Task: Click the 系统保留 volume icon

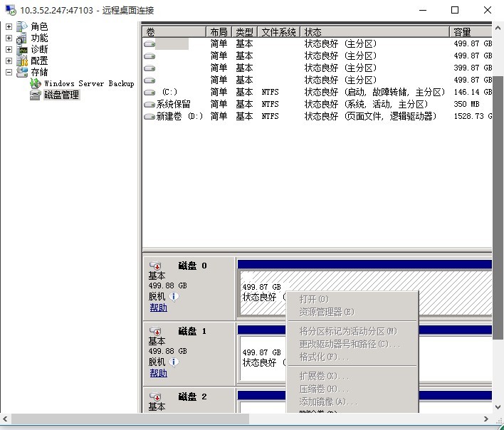Action: (149, 105)
